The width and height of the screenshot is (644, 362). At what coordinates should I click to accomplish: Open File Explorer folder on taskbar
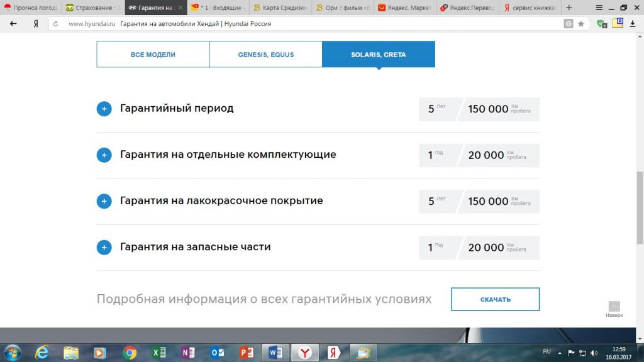coord(71,353)
